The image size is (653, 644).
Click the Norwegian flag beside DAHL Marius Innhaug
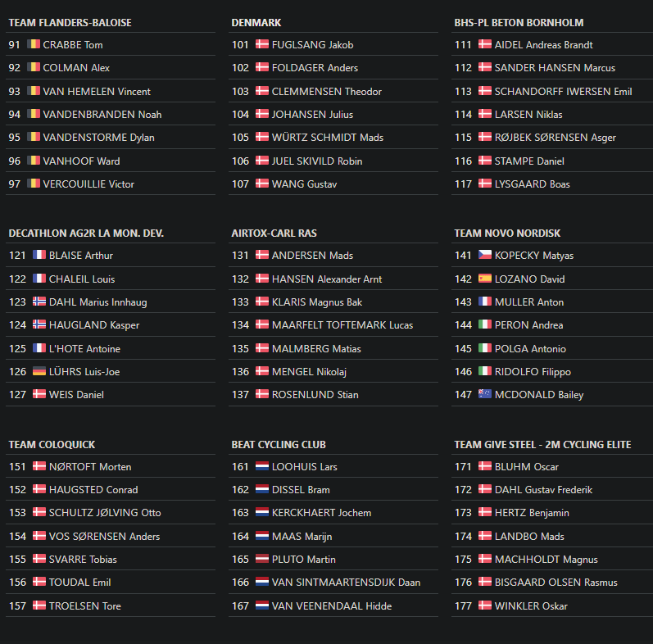click(x=39, y=302)
